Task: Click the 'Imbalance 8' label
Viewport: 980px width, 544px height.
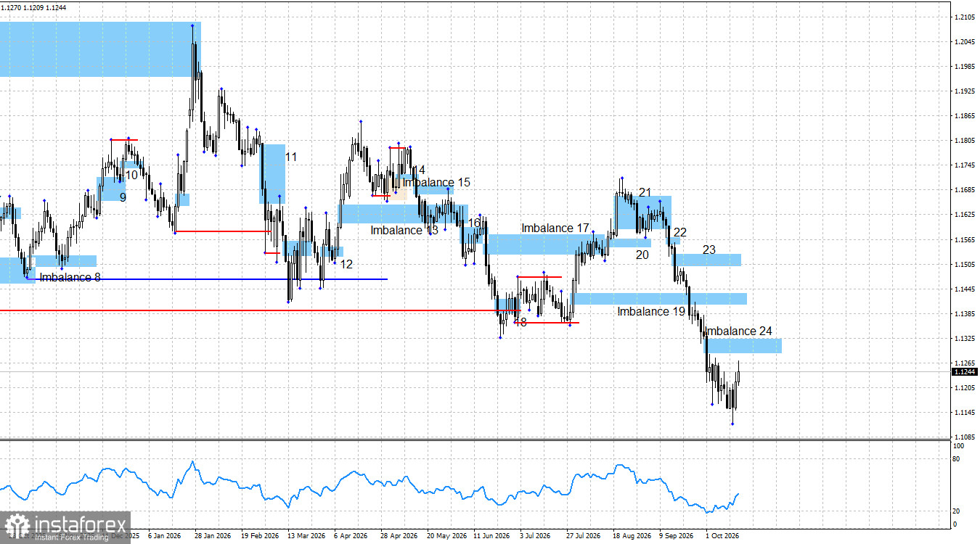Action: point(70,277)
